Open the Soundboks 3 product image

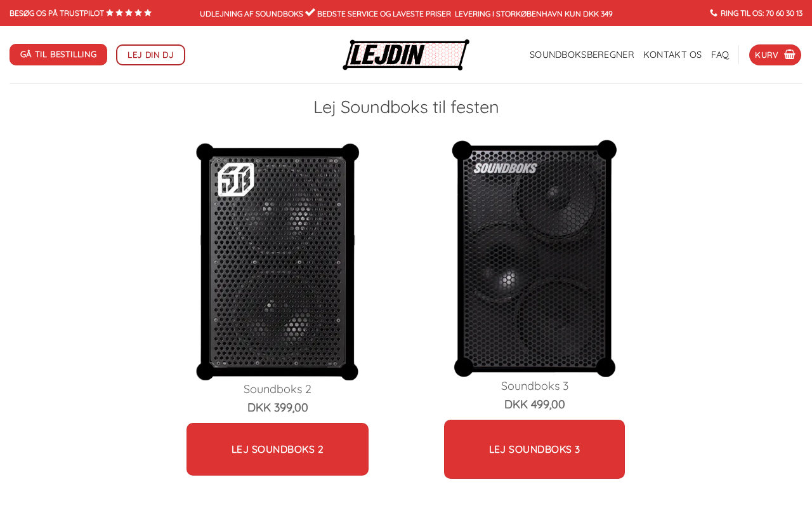click(x=534, y=258)
